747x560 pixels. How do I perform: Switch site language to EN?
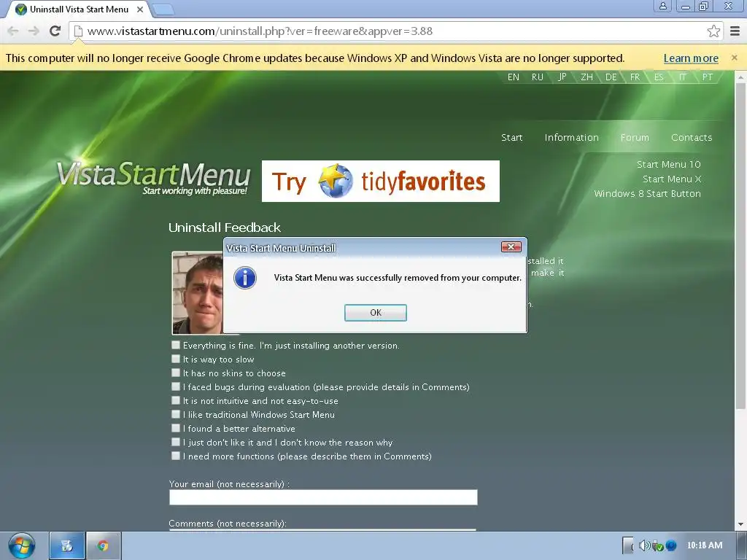(513, 77)
